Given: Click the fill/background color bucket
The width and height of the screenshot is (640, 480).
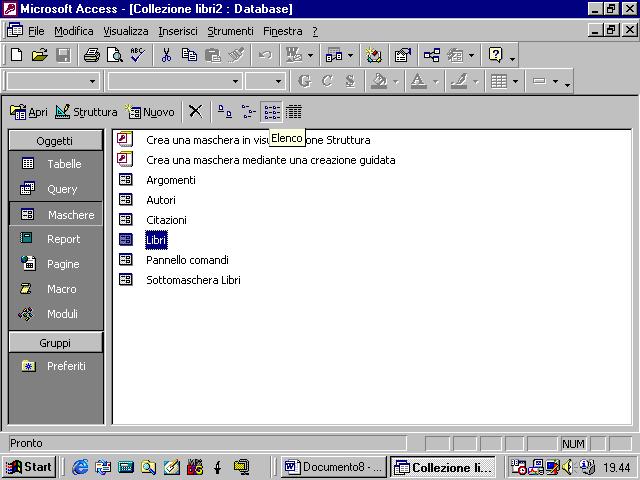Looking at the screenshot, I should pos(379,81).
